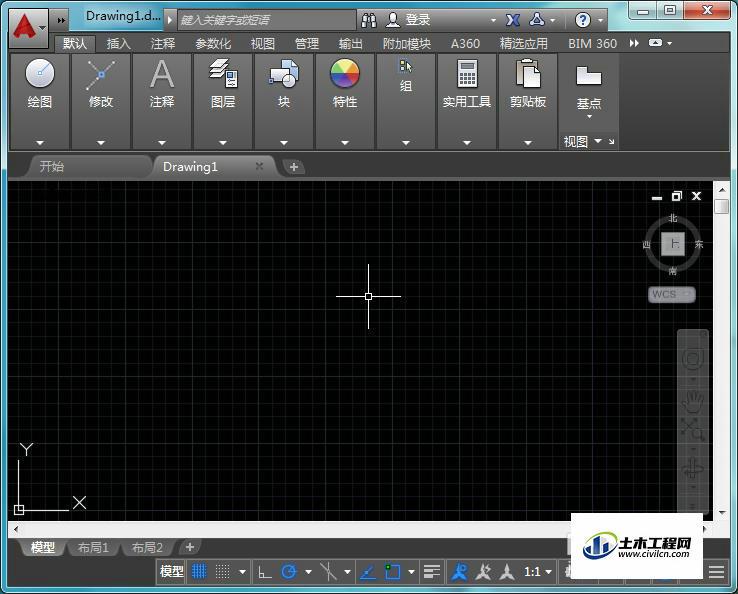Open the 图层 (Layers) panel icon

click(223, 73)
